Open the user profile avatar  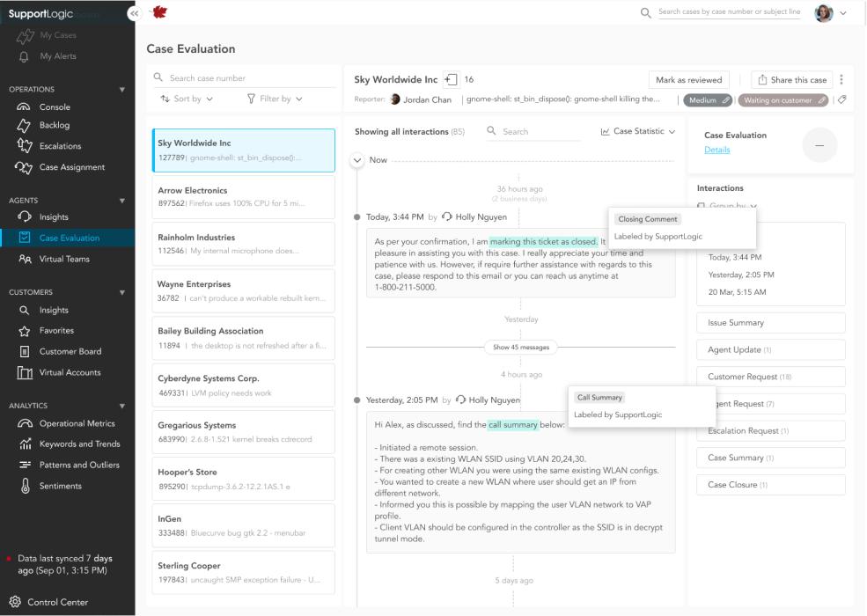point(823,12)
